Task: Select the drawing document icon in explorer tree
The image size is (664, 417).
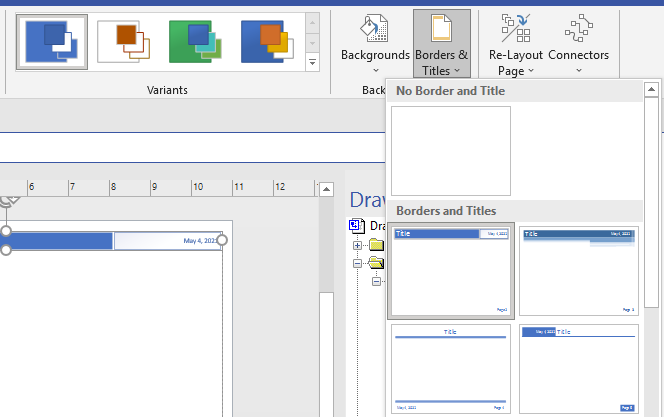Action: [x=357, y=226]
